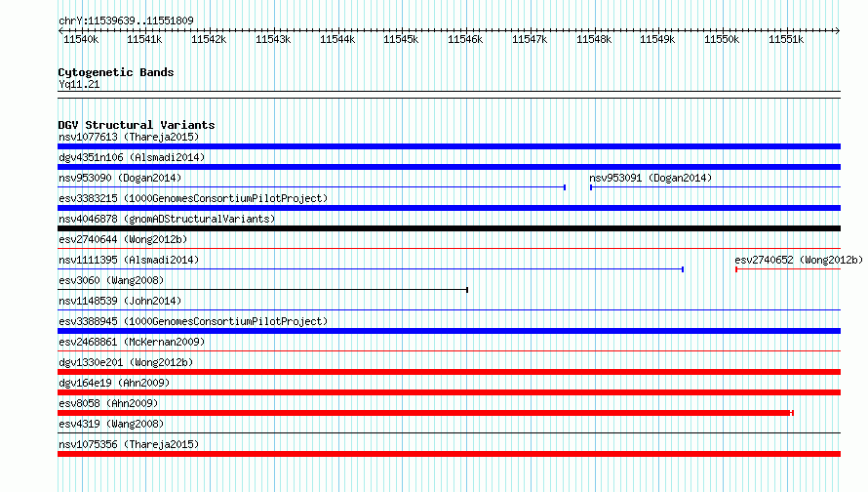Click the 11543k ruler tick label
868x492 pixels.
click(x=273, y=39)
